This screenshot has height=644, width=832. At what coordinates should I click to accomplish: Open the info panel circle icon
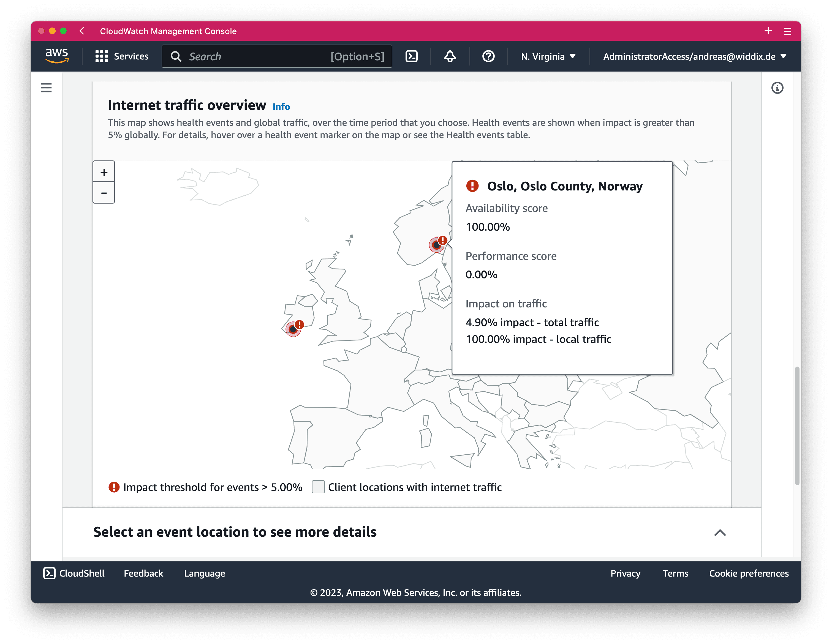(x=777, y=88)
